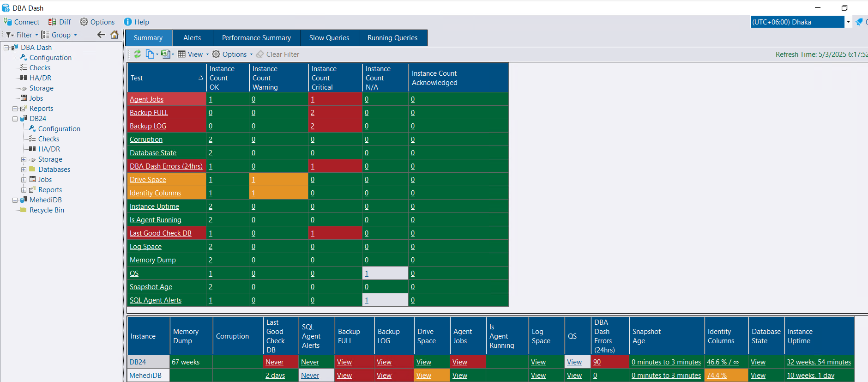
Task: Open the Diff tool icon
Action: (x=52, y=22)
